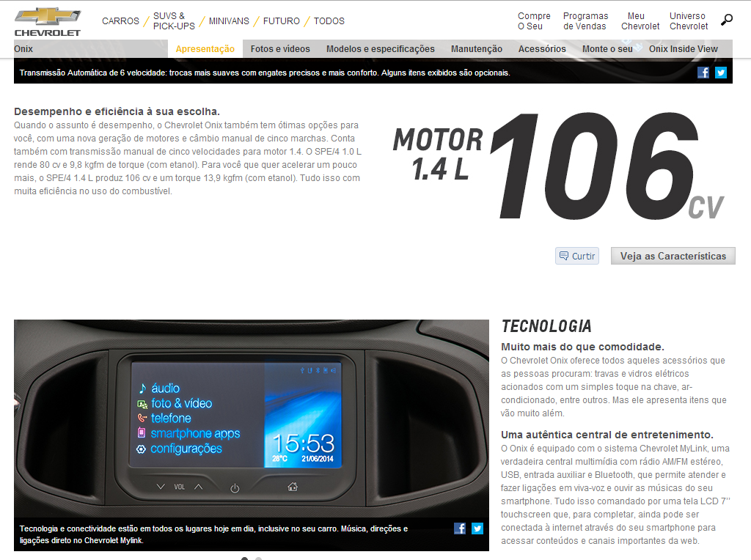Click the Chevrolet logo
The height and width of the screenshot is (560, 751).
[48, 21]
